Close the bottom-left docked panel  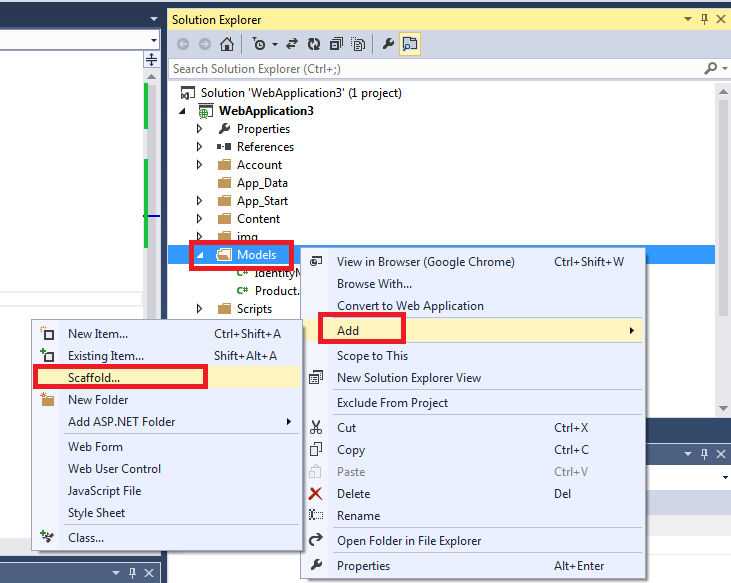coord(149,573)
